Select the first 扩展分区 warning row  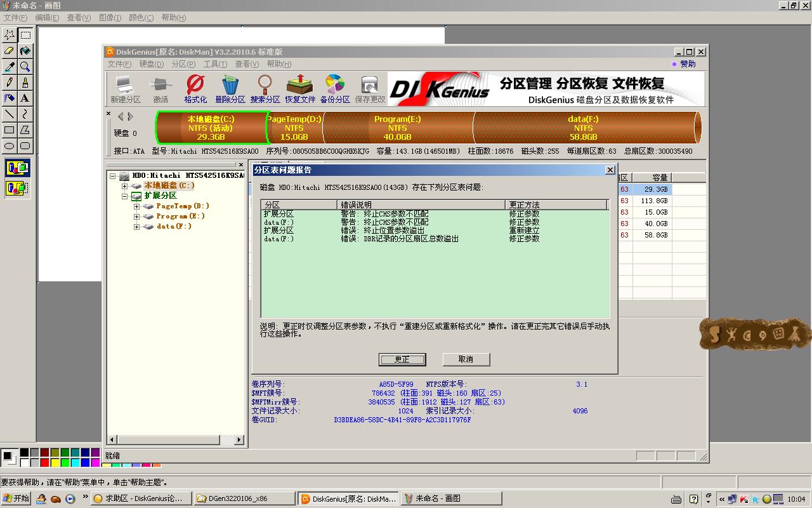point(435,214)
